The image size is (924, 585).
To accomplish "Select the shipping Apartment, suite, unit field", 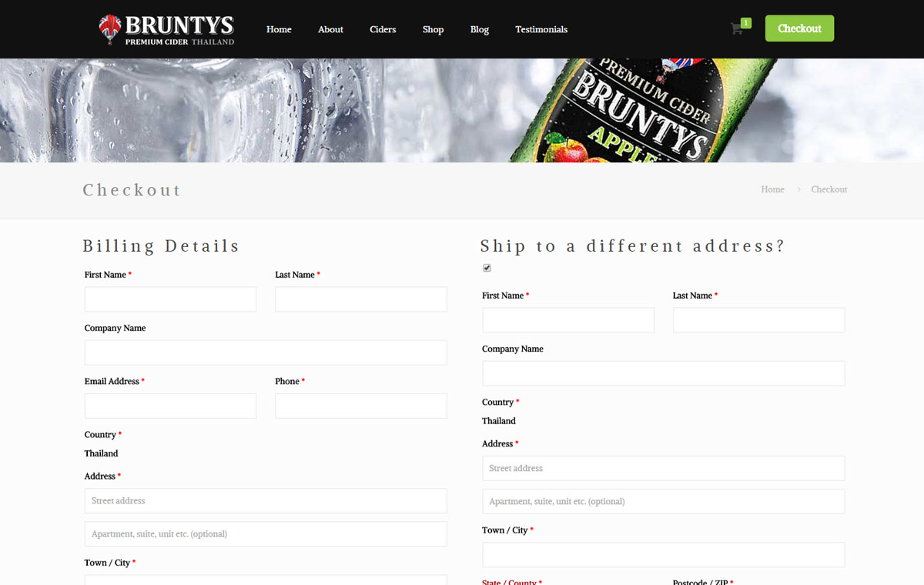I will [x=663, y=501].
